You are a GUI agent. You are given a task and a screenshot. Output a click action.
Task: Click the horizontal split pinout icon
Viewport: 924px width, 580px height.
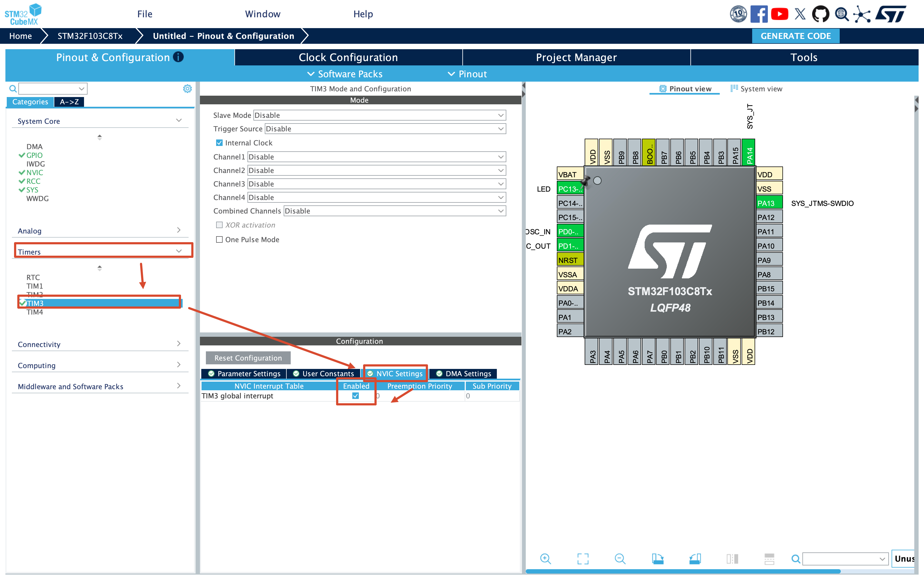coord(769,559)
